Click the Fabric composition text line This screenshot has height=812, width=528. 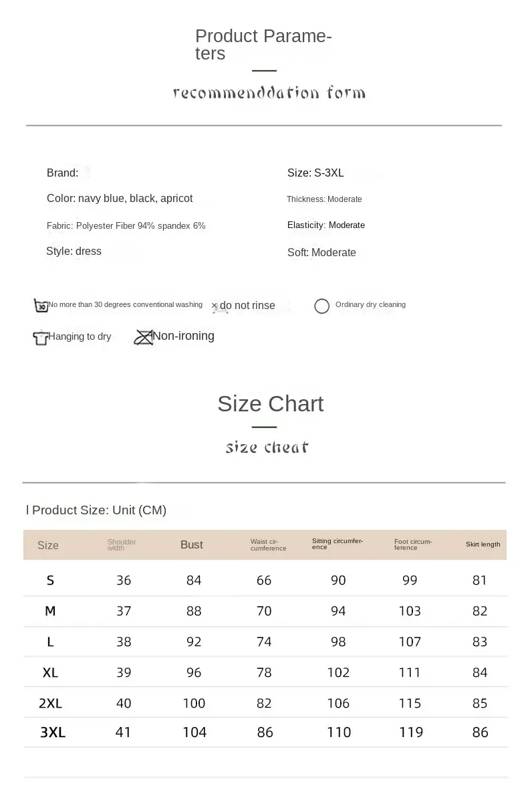point(126,226)
